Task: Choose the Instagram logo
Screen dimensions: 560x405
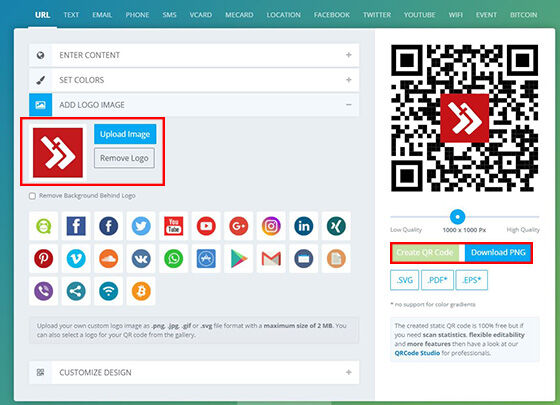Action: point(271,226)
